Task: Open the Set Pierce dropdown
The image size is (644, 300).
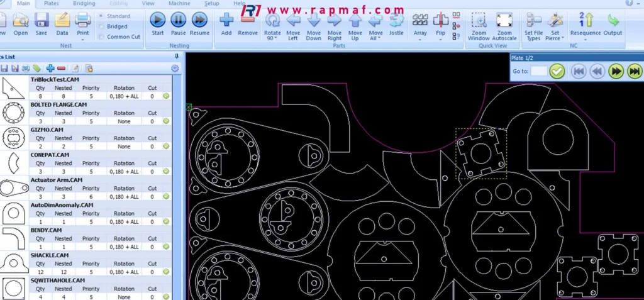Action: click(562, 38)
